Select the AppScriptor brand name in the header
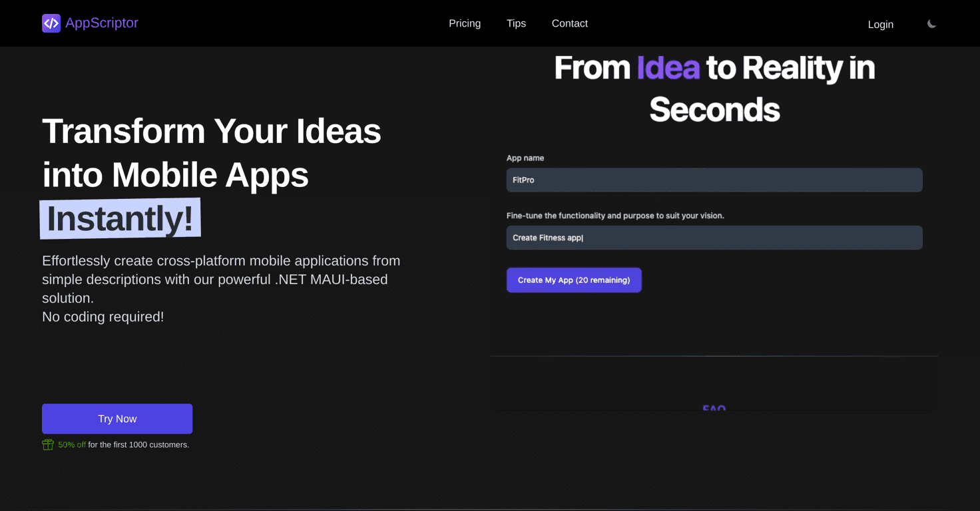 [101, 23]
